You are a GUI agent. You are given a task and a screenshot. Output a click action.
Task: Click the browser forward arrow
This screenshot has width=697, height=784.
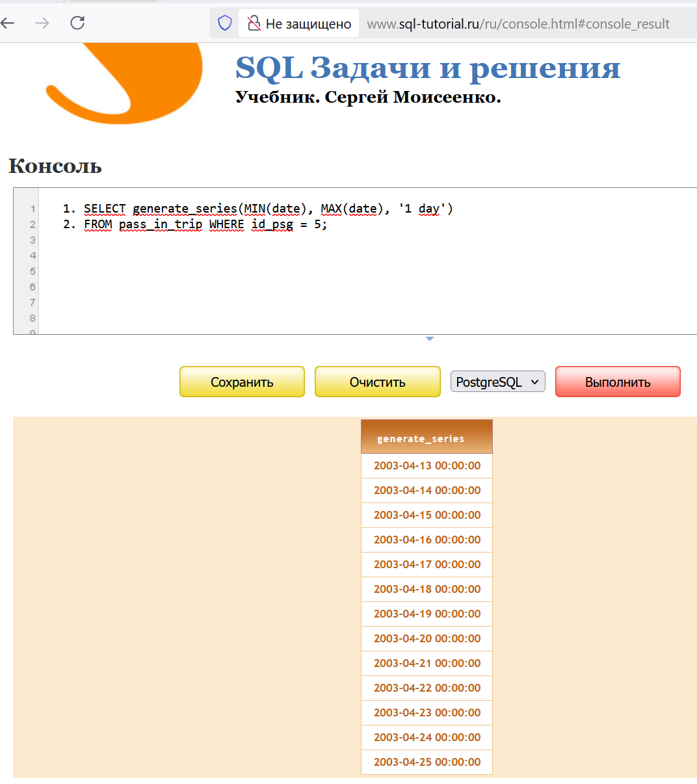point(42,23)
